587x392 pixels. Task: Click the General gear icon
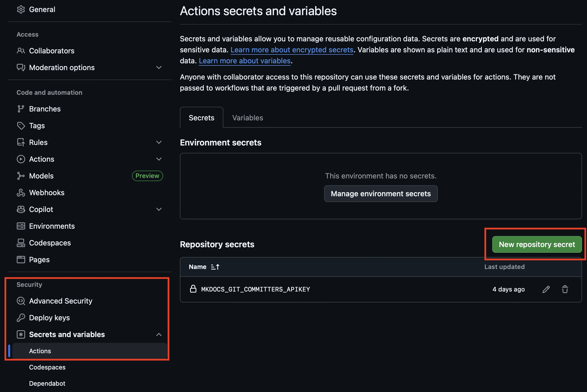pos(21,9)
